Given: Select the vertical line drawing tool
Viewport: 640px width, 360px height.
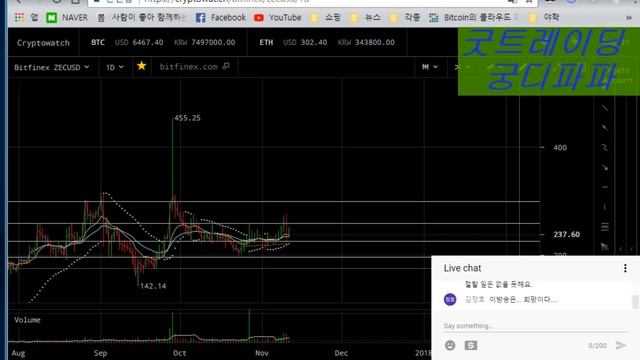Looking at the screenshot, I should 605,207.
